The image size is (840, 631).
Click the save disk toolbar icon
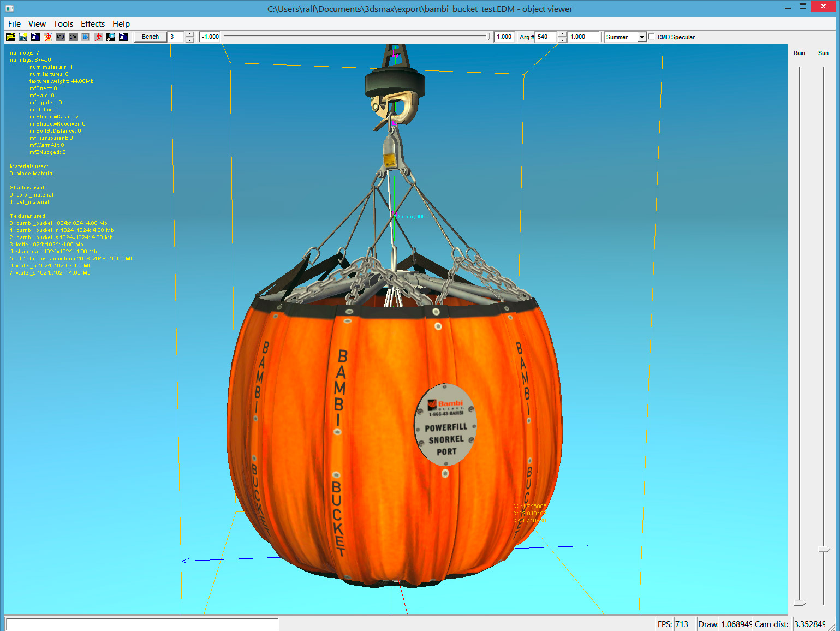click(x=23, y=37)
